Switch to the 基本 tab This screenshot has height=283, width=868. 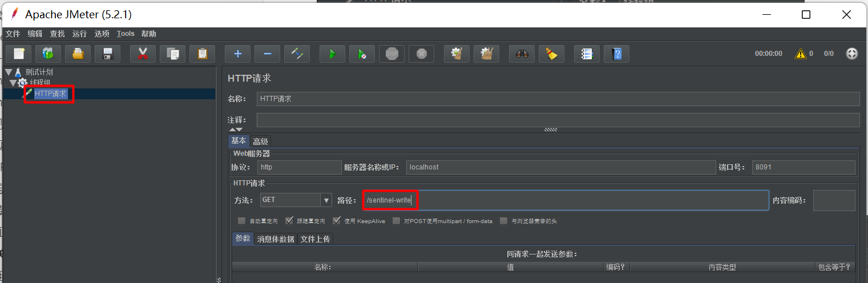(239, 141)
